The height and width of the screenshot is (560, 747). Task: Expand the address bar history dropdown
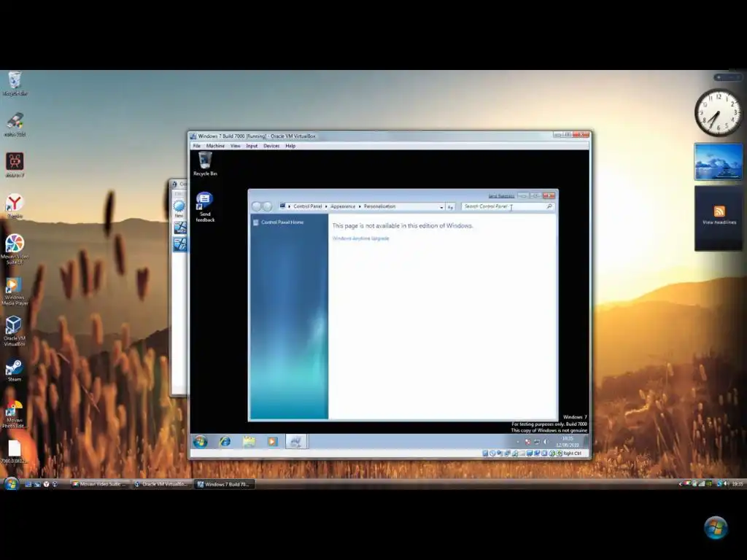(x=441, y=206)
